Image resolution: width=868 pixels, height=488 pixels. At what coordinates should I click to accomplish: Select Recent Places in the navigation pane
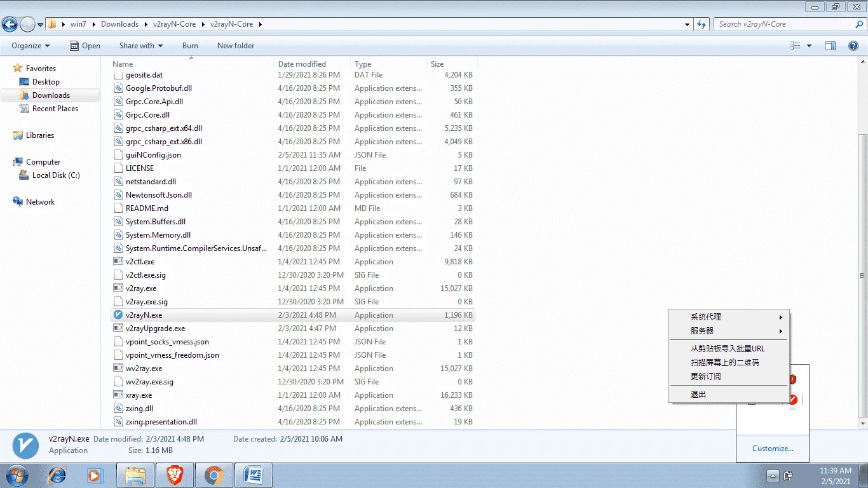point(55,109)
